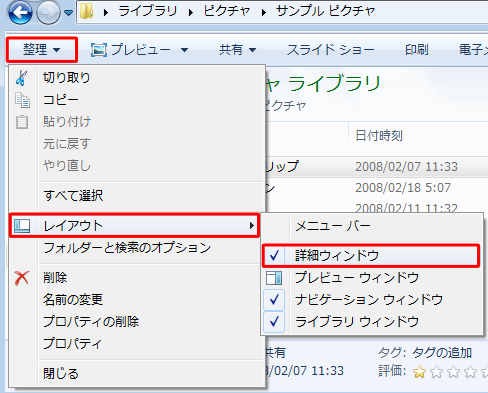Expand the arrow before サンプル ピクチャ
The height and width of the screenshot is (393, 488).
264,13
